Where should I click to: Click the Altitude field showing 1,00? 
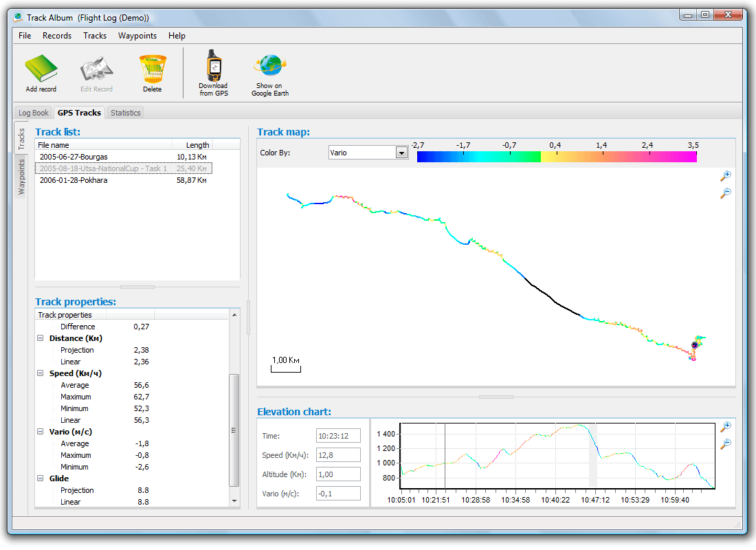coord(338,474)
